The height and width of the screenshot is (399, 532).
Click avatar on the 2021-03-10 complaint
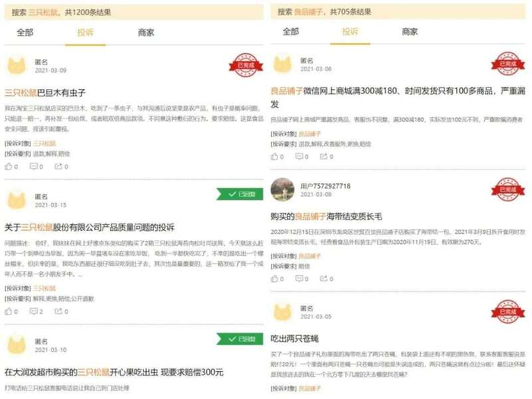click(x=17, y=345)
